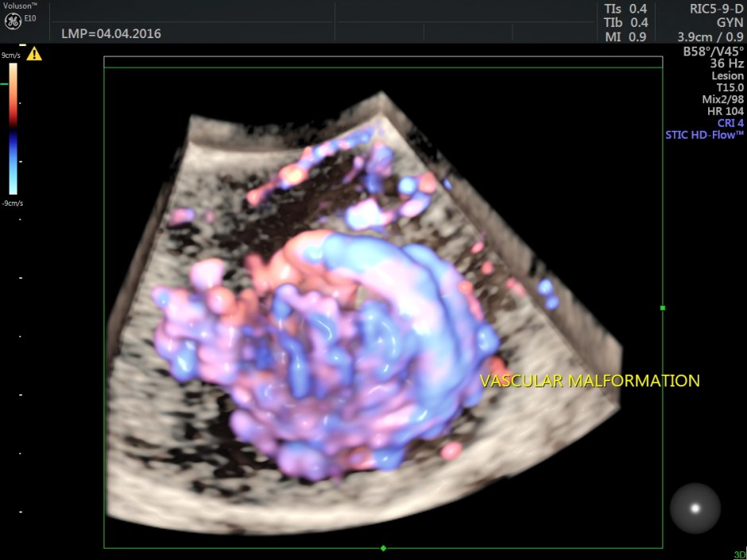The width and height of the screenshot is (747, 560).
Task: Click the STIC HD-Flow mode label
Action: [704, 135]
